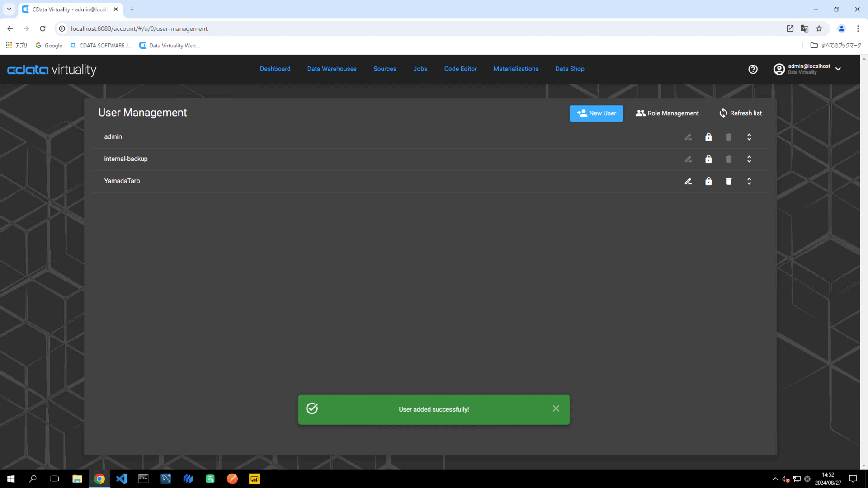Image resolution: width=868 pixels, height=488 pixels.
Task: Delete the YamadaTaro user via trash icon
Action: point(729,181)
